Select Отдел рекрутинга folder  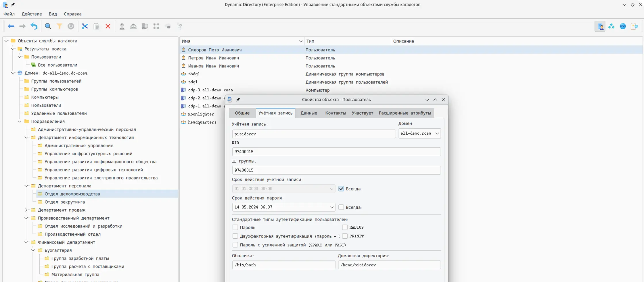(65, 202)
